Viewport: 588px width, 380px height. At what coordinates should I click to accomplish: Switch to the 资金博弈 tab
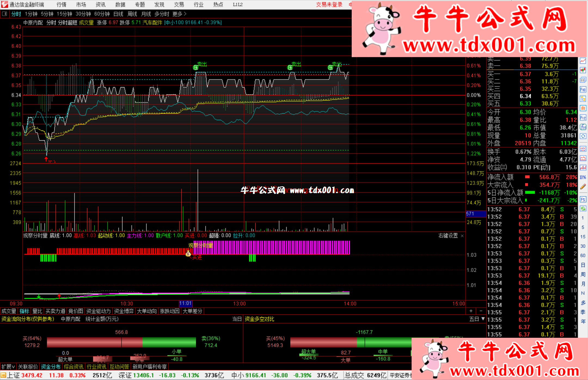click(x=124, y=311)
